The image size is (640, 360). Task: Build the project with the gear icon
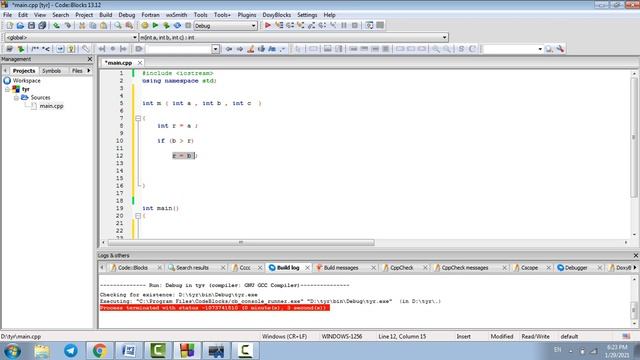tap(144, 25)
